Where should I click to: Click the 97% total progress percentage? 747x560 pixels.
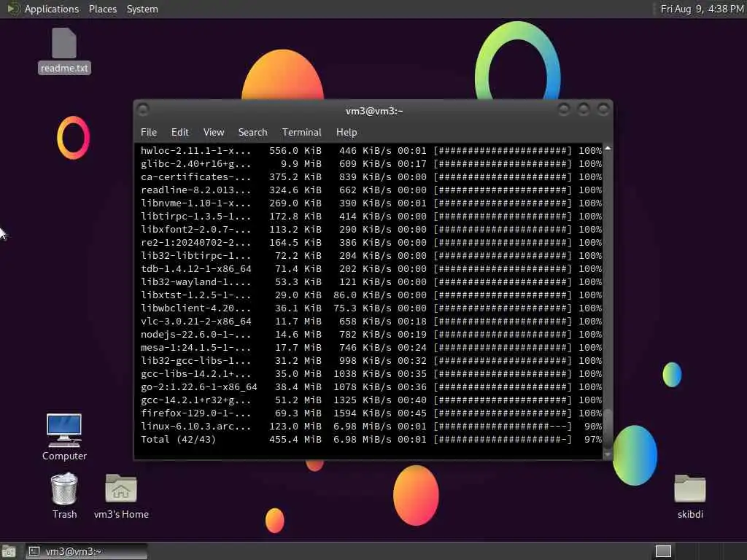coord(593,440)
